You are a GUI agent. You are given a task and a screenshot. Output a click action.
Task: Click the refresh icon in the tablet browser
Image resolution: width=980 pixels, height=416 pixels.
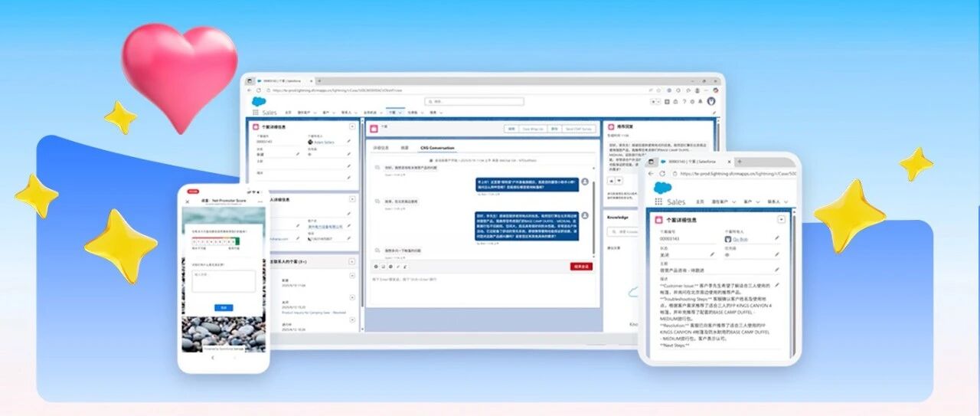pyautogui.click(x=662, y=174)
